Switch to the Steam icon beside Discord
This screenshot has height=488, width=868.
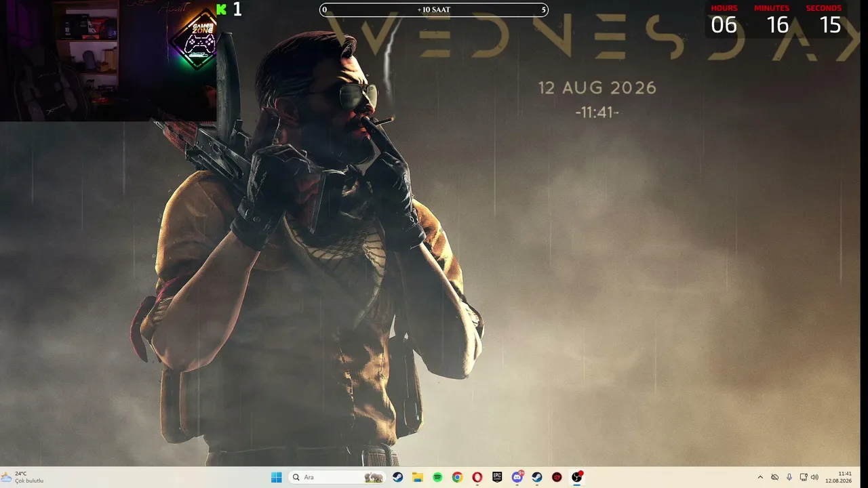(x=537, y=477)
